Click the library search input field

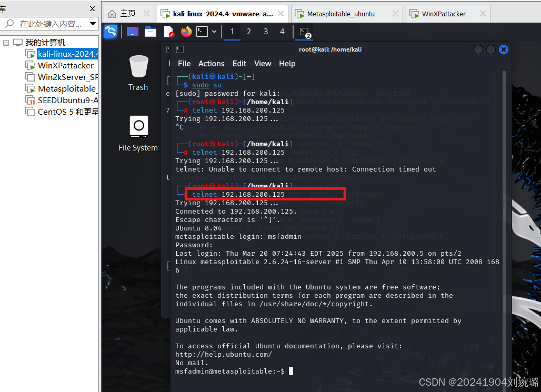point(51,24)
